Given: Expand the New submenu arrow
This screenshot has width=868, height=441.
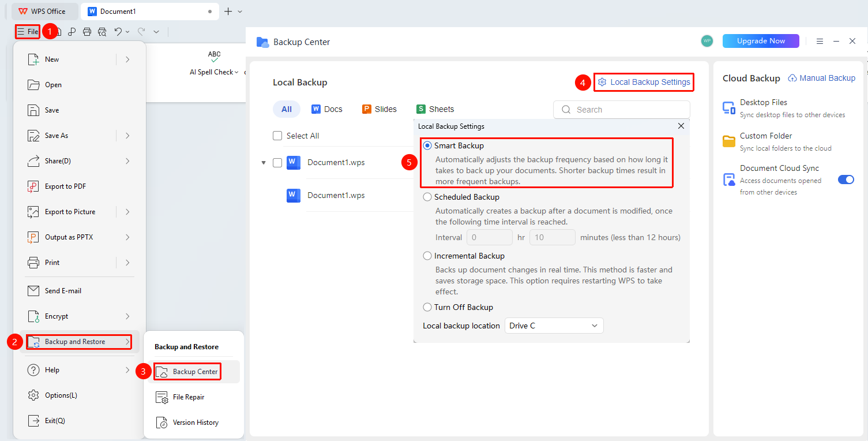Looking at the screenshot, I should point(127,59).
